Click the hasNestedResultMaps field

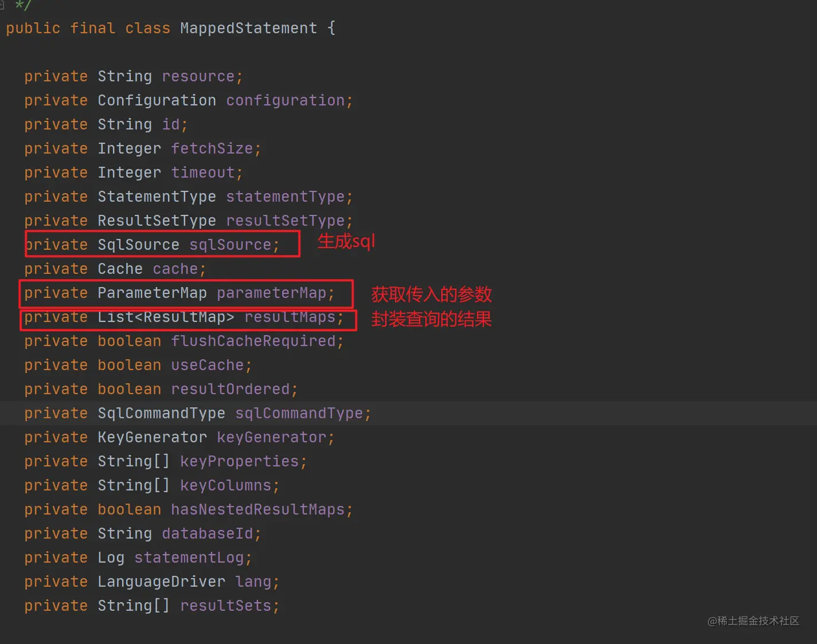[257, 509]
